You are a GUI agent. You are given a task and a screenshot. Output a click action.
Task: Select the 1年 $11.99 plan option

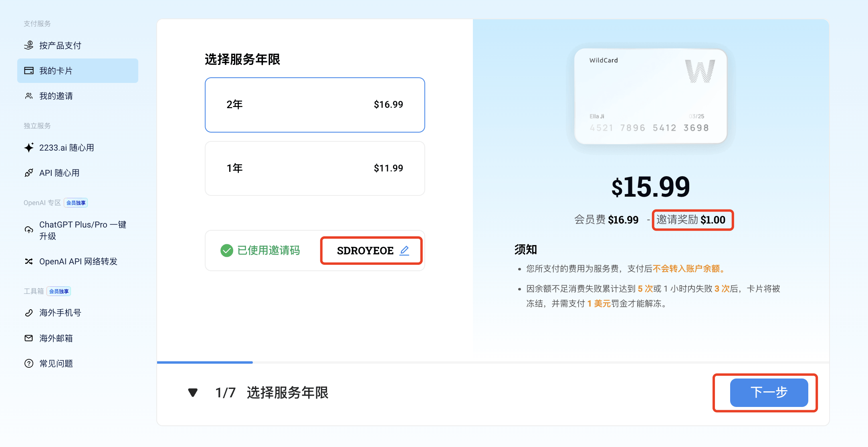coord(315,169)
